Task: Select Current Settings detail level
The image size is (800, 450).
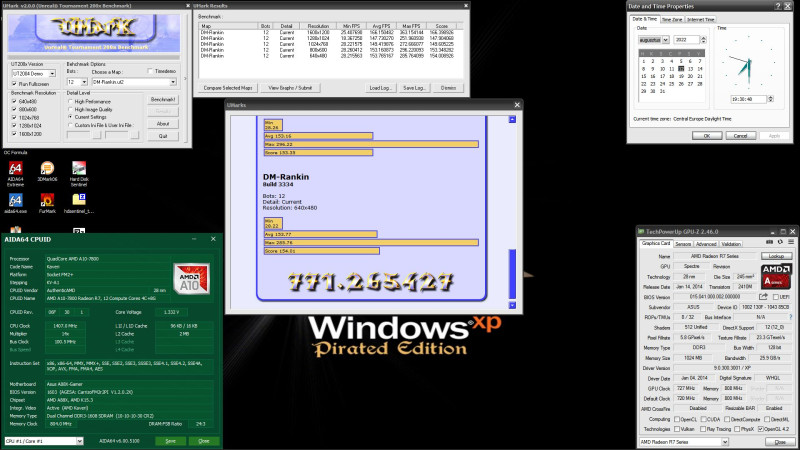Action: click(70, 117)
